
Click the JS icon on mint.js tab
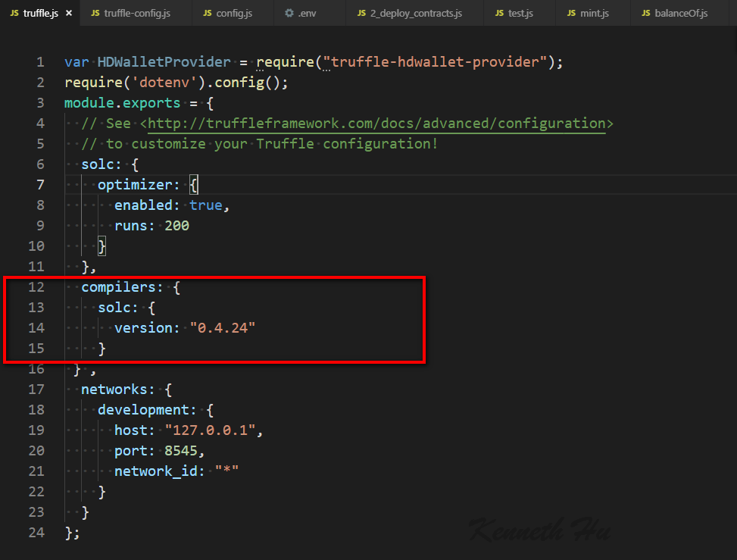point(572,13)
